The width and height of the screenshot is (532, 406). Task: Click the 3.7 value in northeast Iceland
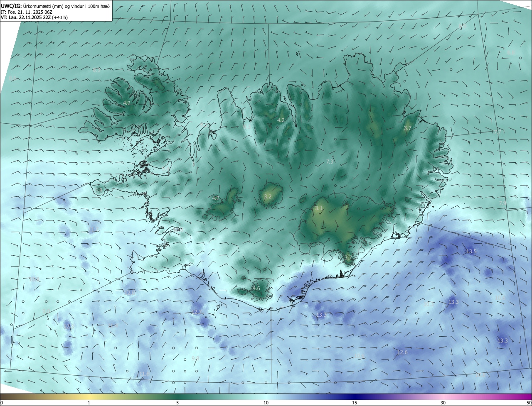[407, 128]
